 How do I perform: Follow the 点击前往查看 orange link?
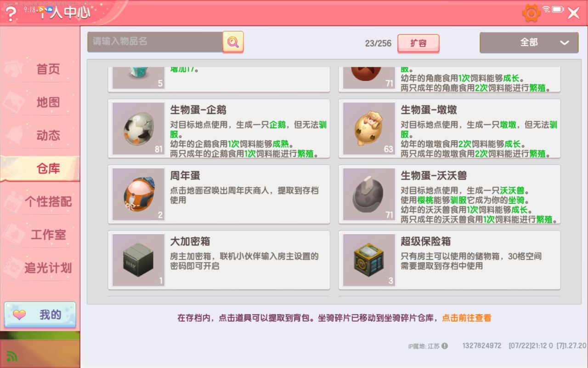pyautogui.click(x=467, y=318)
